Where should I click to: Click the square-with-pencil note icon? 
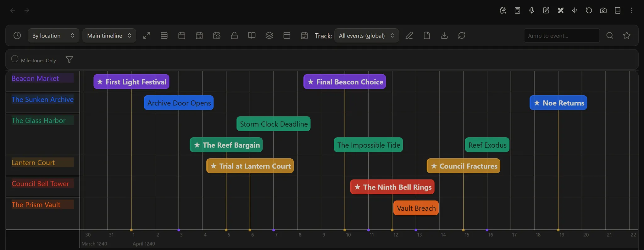point(546,10)
